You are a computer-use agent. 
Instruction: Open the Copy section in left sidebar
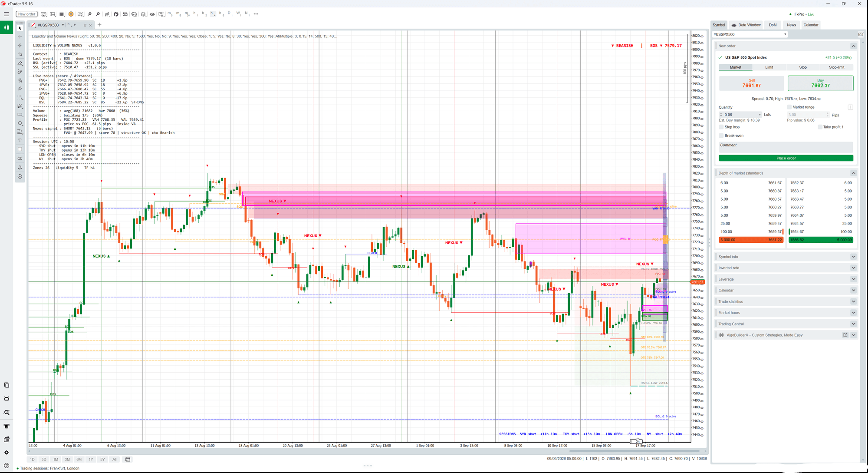point(7,385)
